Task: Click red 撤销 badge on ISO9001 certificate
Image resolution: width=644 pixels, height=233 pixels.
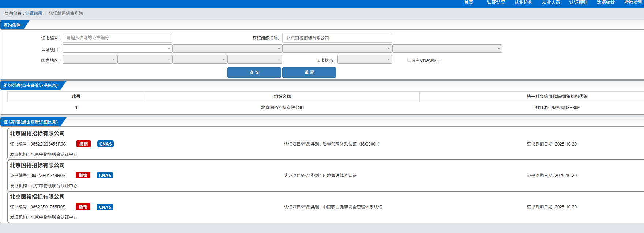Action: (x=83, y=144)
